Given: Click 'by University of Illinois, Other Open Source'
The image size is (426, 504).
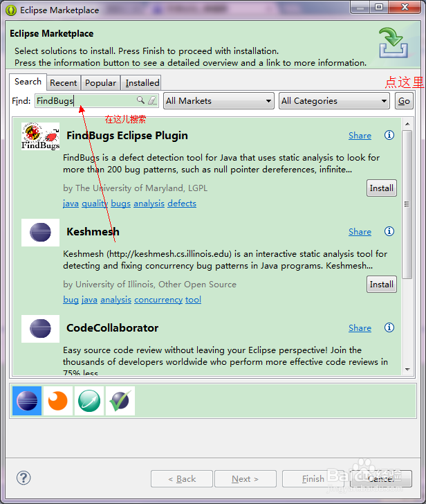Looking at the screenshot, I should (149, 284).
